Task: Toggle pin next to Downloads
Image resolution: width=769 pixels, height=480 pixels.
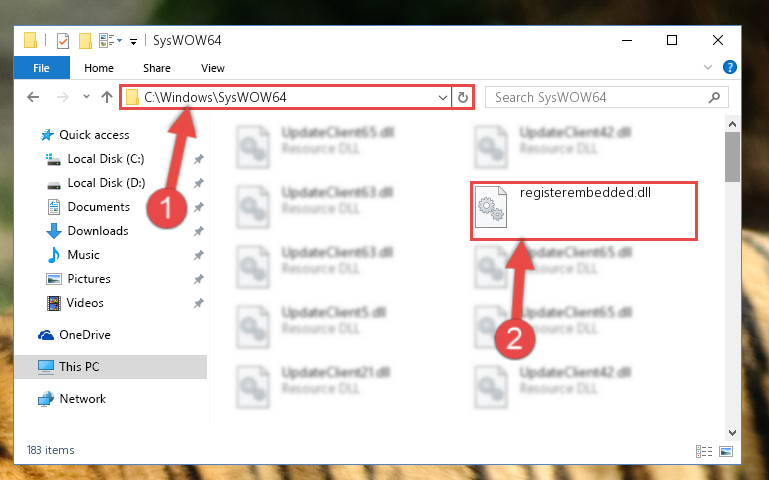Action: tap(199, 231)
